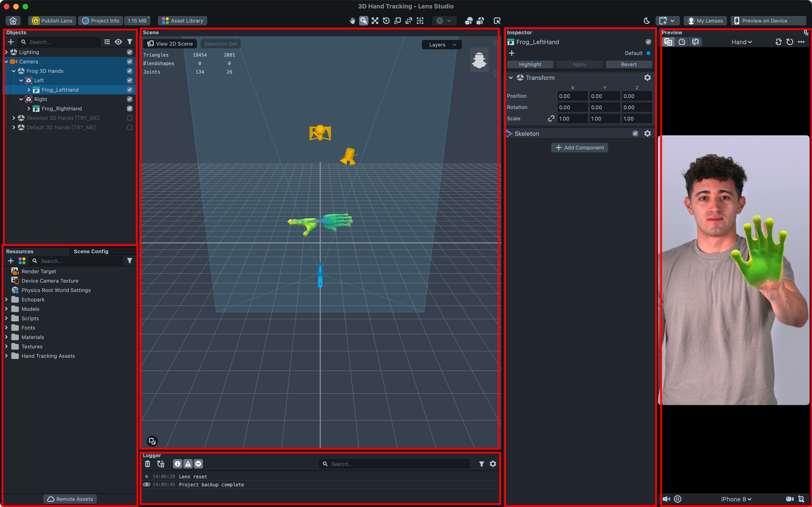Uncheck Frog_RightHand checkbox
Screen dimensions: 812x507
pos(129,109)
